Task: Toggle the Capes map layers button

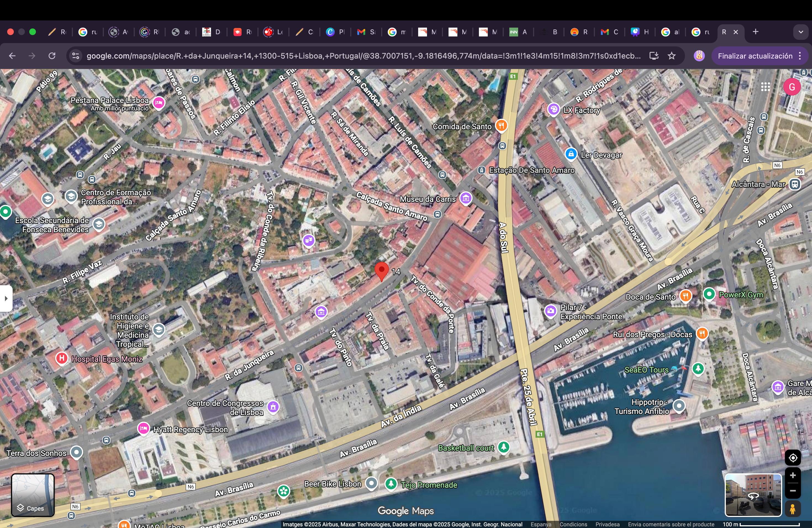Action: click(33, 495)
